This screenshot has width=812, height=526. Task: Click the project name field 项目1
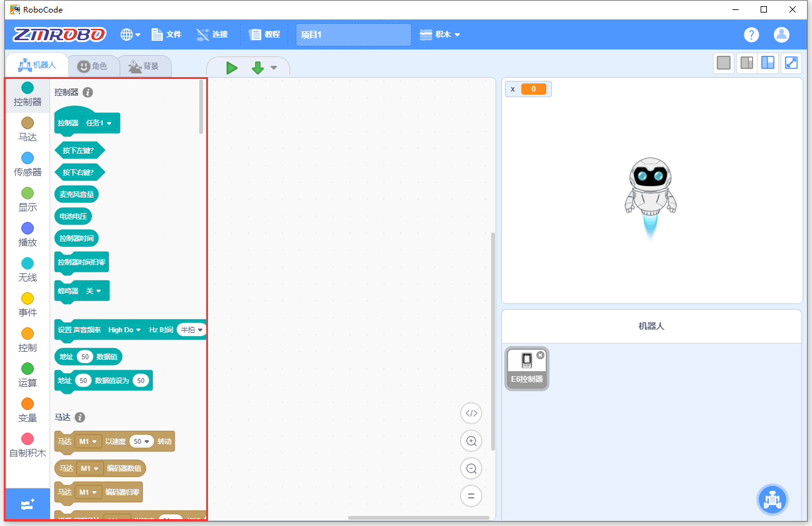pyautogui.click(x=353, y=34)
